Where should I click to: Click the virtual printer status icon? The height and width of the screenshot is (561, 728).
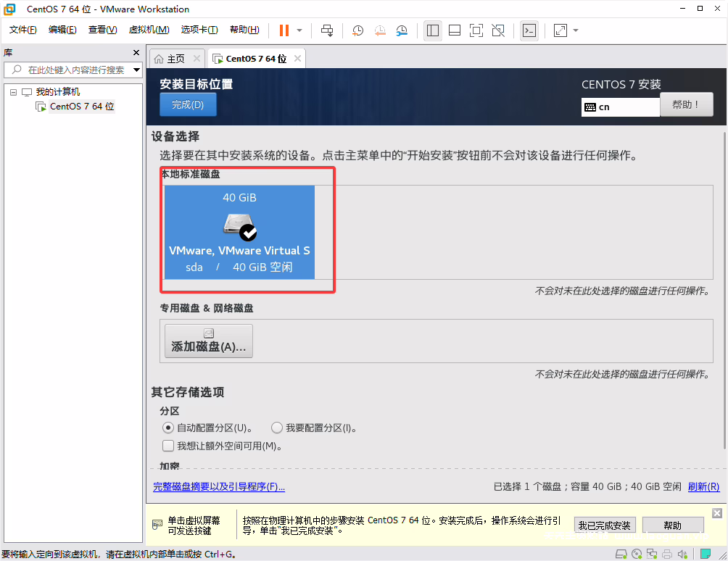667,553
